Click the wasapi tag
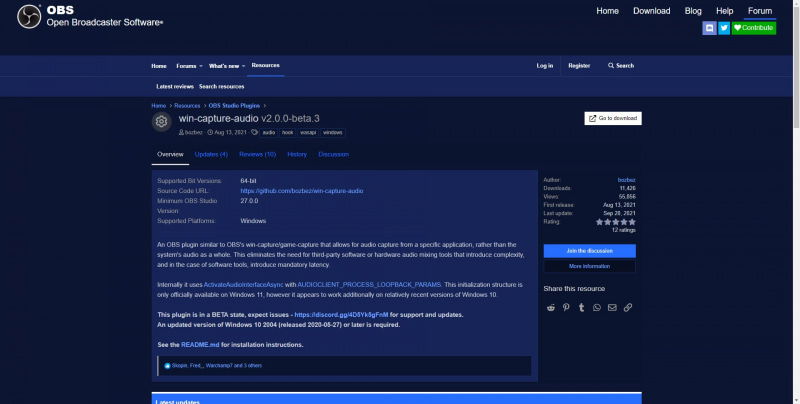The image size is (800, 404). coord(308,133)
